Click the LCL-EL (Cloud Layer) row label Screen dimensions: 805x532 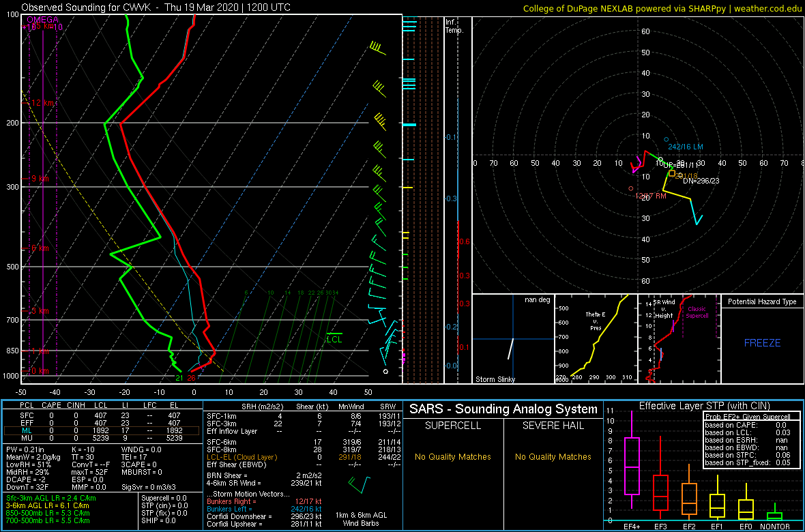(x=241, y=457)
